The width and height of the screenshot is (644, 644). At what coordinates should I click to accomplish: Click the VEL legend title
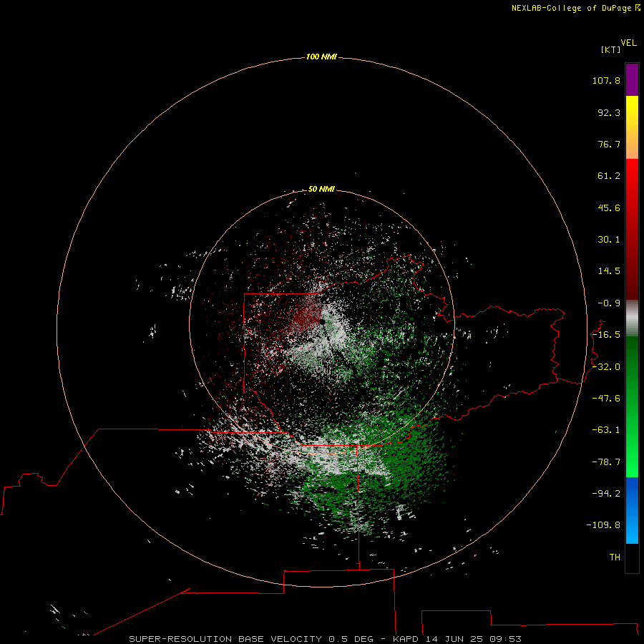coord(629,43)
